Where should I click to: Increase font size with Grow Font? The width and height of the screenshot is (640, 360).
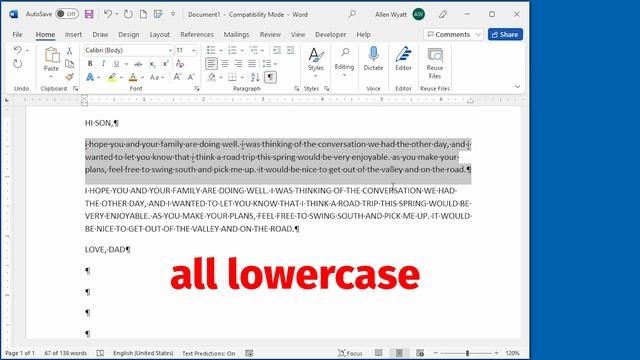click(178, 77)
